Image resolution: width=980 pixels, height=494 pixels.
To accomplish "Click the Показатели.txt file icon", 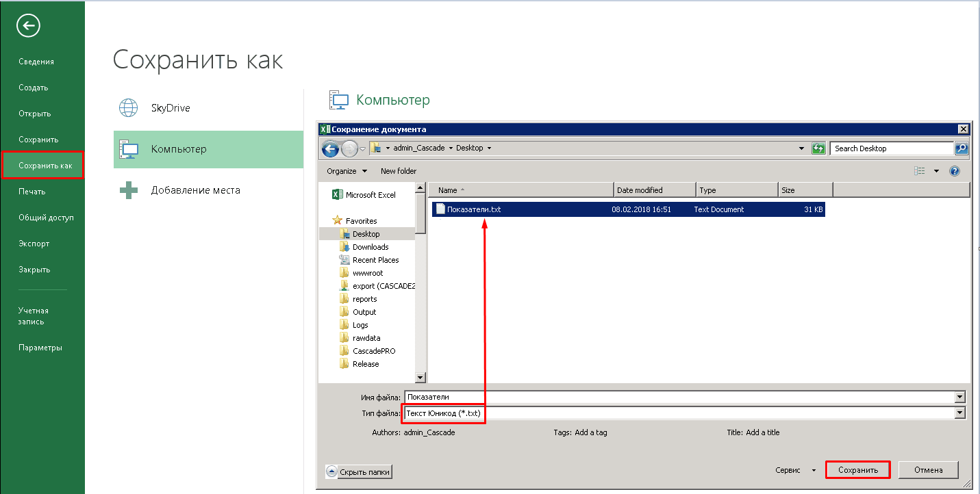I will point(440,209).
